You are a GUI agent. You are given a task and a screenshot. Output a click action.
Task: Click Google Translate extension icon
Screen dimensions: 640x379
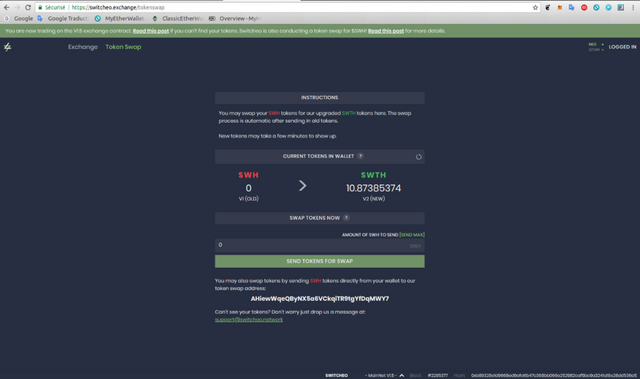coord(571,7)
